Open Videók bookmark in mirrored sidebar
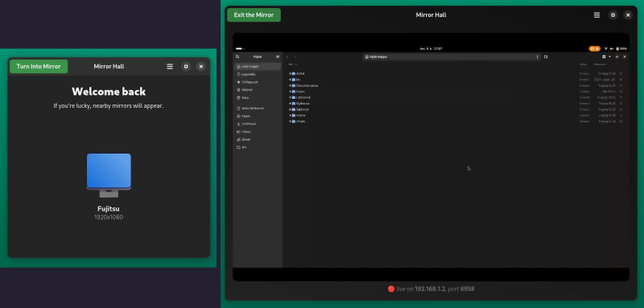 [258, 132]
